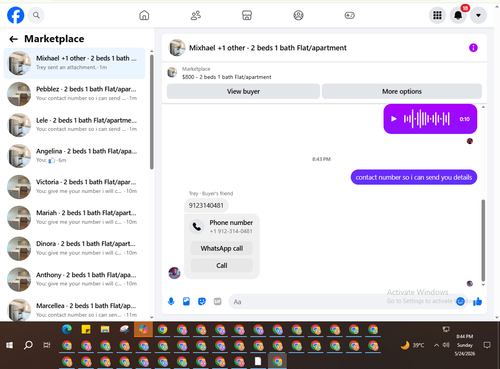Show hidden system tray icons
The width and height of the screenshot is (500, 369).
click(436, 345)
